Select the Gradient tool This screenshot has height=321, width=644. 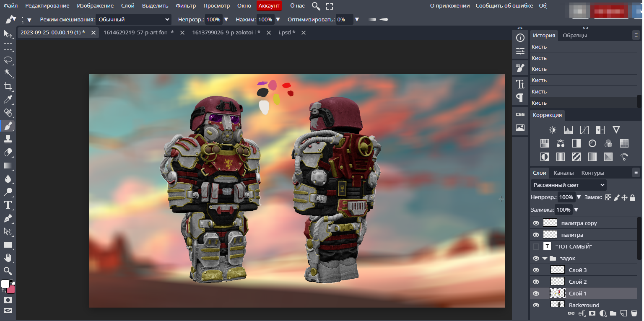tap(8, 166)
